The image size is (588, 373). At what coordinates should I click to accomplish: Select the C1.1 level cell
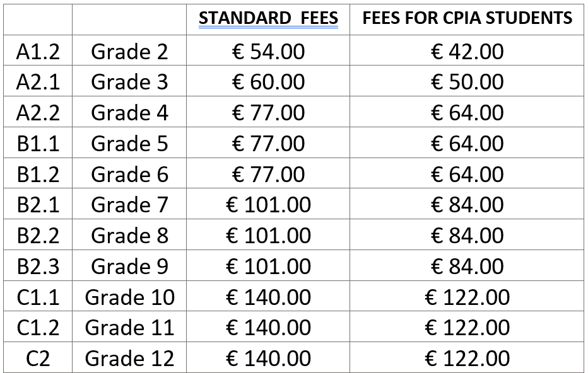pos(38,297)
